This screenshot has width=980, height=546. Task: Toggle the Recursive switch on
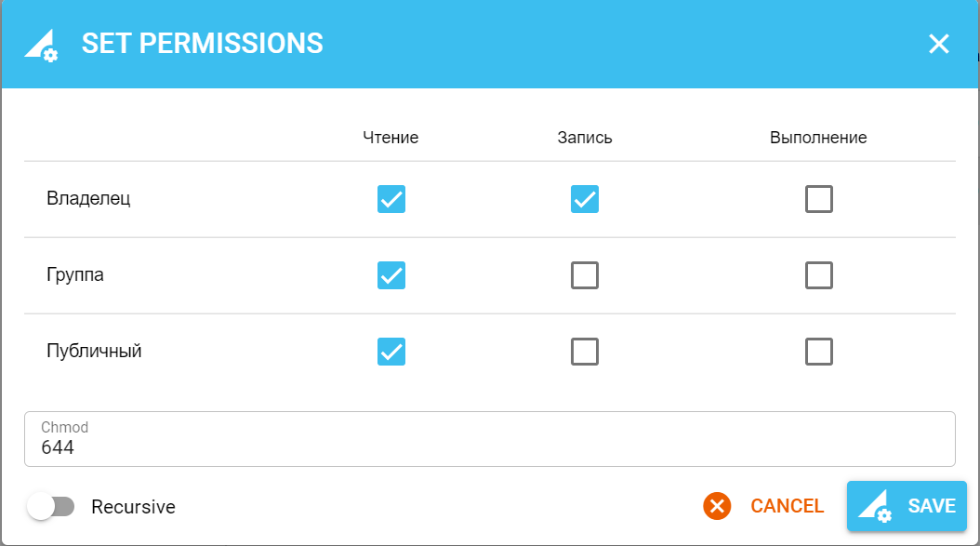[x=51, y=507]
